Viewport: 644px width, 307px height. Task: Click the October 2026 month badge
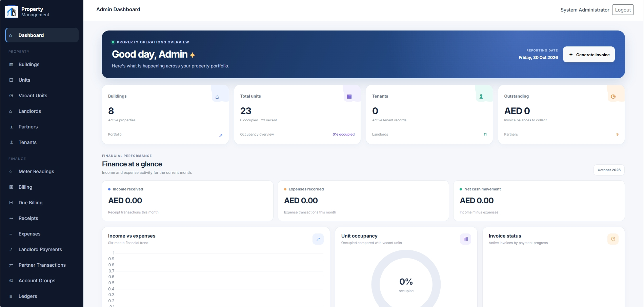click(x=609, y=170)
